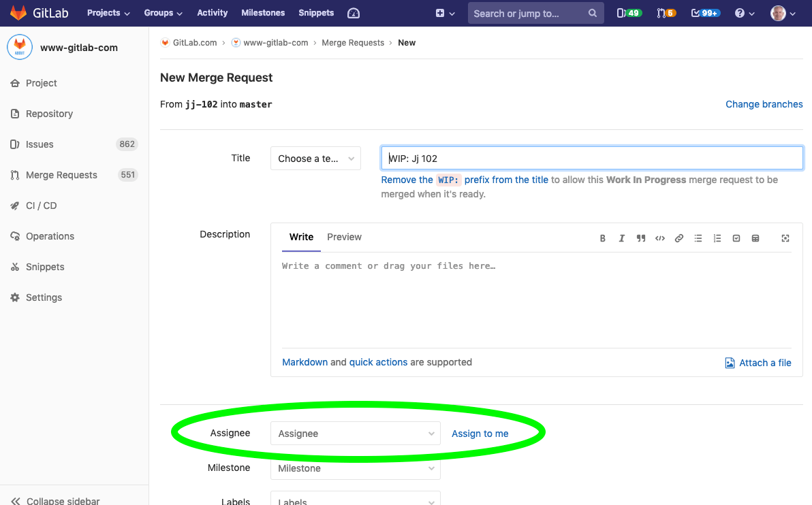The width and height of the screenshot is (812, 505).
Task: Open the Labels dropdown
Action: click(356, 500)
